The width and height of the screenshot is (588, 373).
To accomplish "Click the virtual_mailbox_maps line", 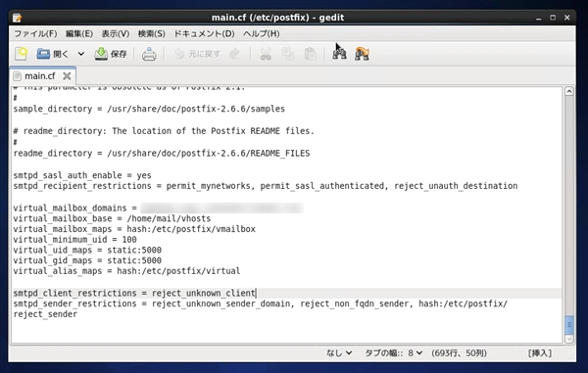I will (134, 229).
